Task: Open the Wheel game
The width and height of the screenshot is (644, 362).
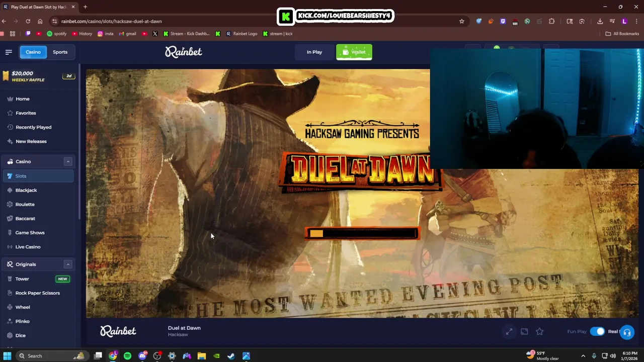Action: pyautogui.click(x=23, y=307)
